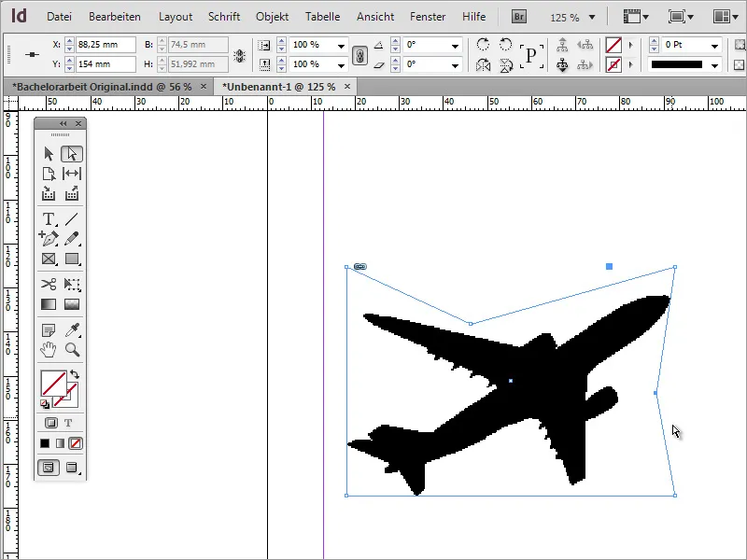This screenshot has width=747, height=560.
Task: Flip vertical icon in control bar
Action: pyautogui.click(x=506, y=64)
